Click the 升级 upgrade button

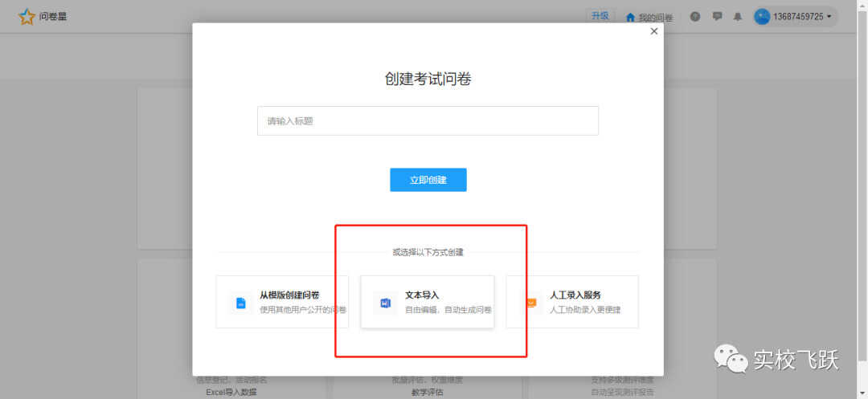point(600,16)
